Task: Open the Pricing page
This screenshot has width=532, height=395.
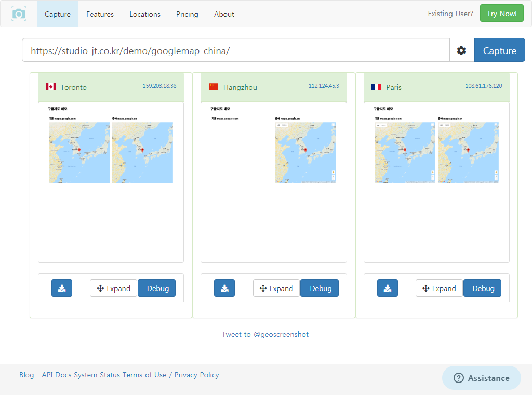Action: (x=187, y=14)
